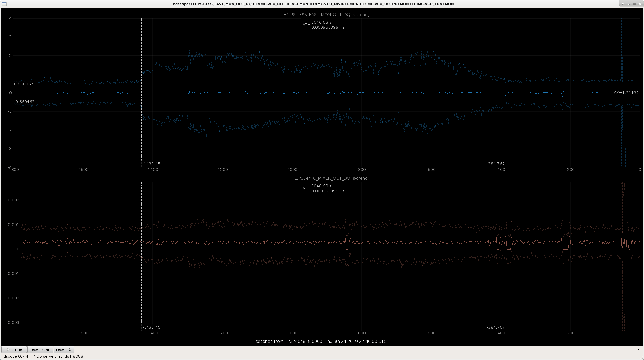Image resolution: width=644 pixels, height=360 pixels.
Task: Close the ndscope window
Action: (x=640, y=4)
